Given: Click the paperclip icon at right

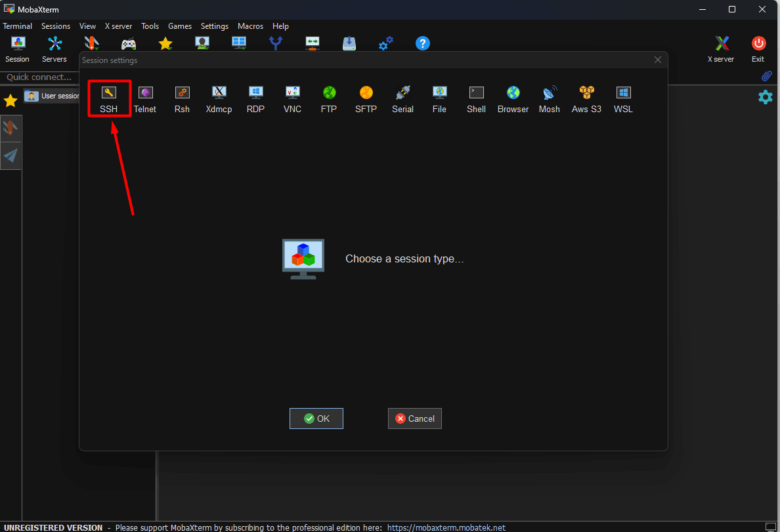Looking at the screenshot, I should [x=767, y=76].
